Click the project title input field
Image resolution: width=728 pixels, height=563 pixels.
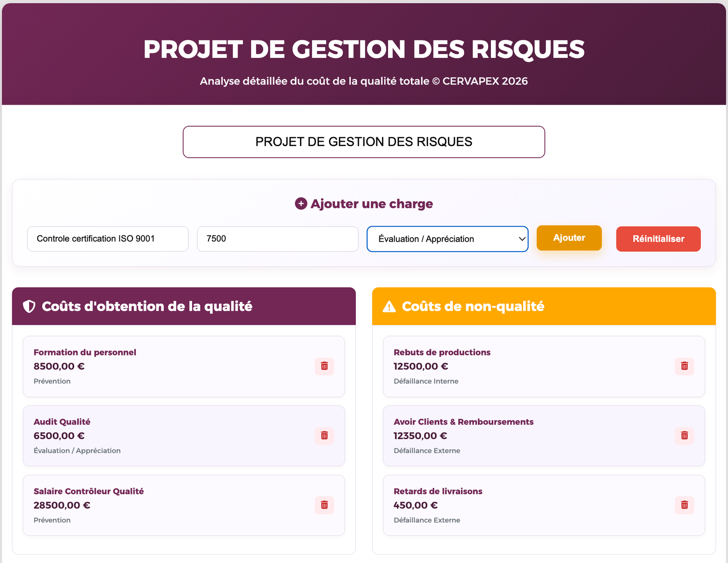(364, 142)
